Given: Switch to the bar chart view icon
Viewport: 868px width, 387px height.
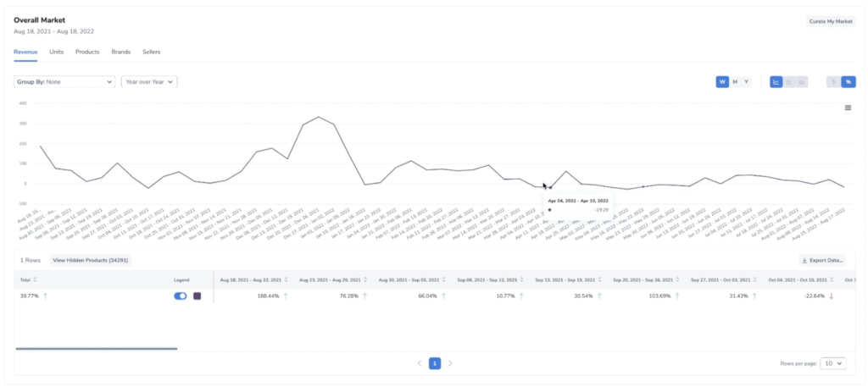Looking at the screenshot, I should 789,82.
